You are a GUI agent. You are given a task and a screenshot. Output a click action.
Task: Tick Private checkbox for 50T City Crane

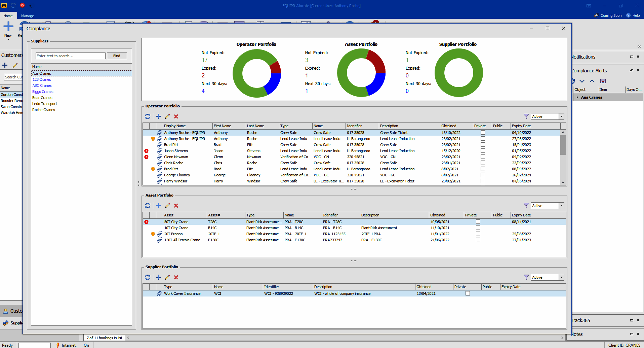pyautogui.click(x=478, y=222)
